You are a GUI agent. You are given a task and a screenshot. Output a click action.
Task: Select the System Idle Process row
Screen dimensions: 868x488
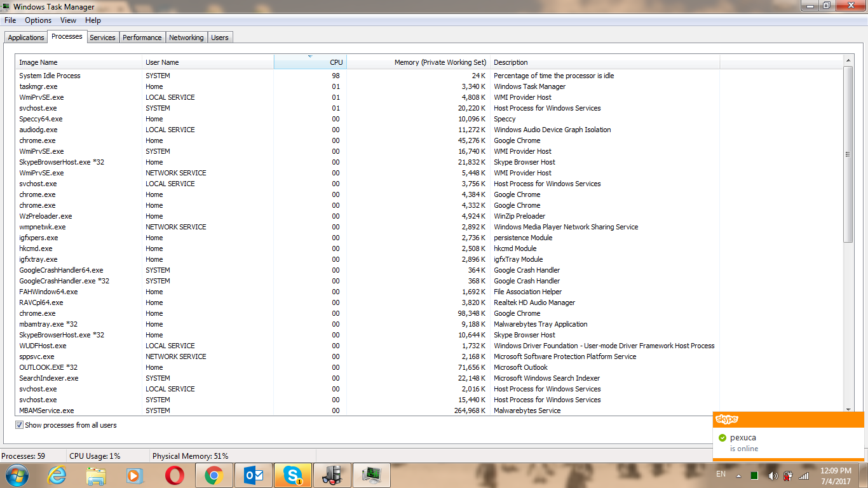(x=429, y=76)
